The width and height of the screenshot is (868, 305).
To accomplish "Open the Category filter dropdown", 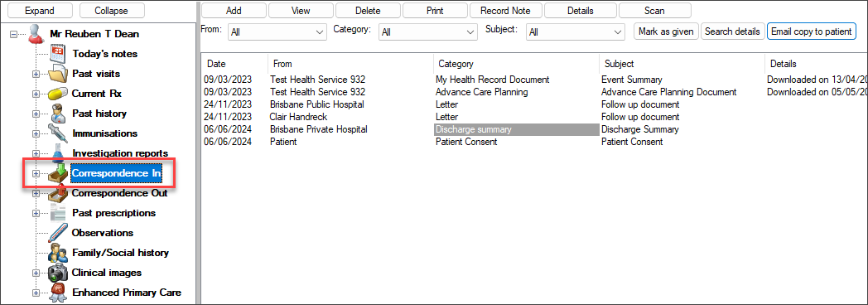I will tap(428, 32).
